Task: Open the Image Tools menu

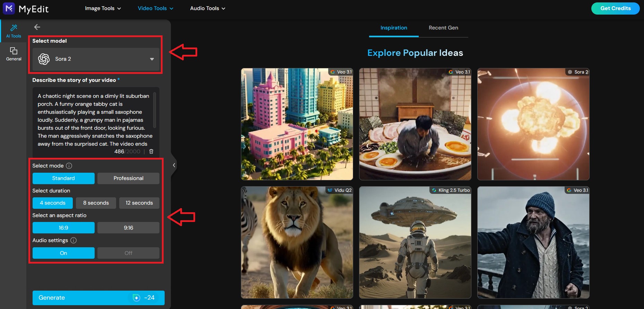Action: pos(103,8)
